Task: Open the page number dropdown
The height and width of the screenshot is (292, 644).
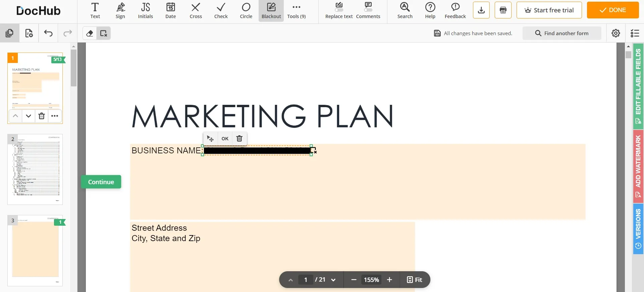Action: coord(333,280)
